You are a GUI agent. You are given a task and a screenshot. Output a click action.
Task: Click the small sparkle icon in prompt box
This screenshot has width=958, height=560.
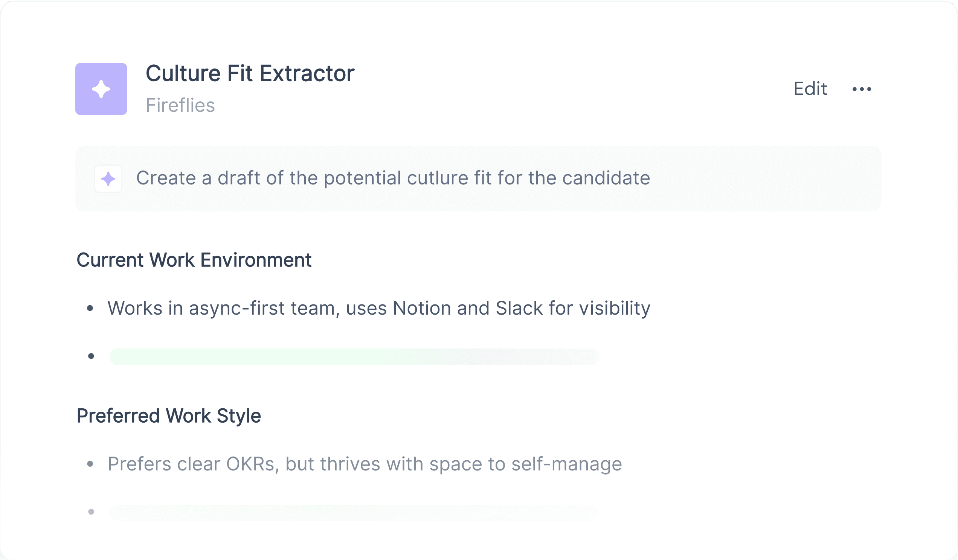108,179
